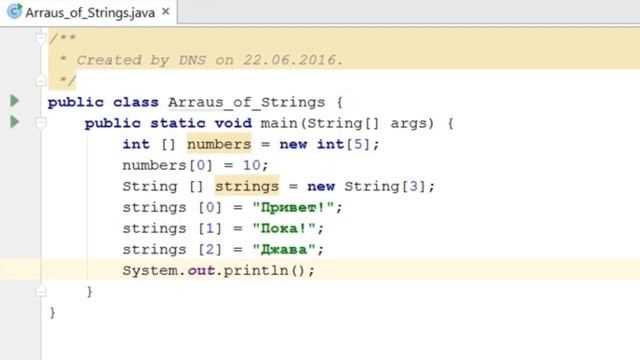The image size is (640, 360).
Task: Click fold end marker beside */
Action: click(40, 80)
